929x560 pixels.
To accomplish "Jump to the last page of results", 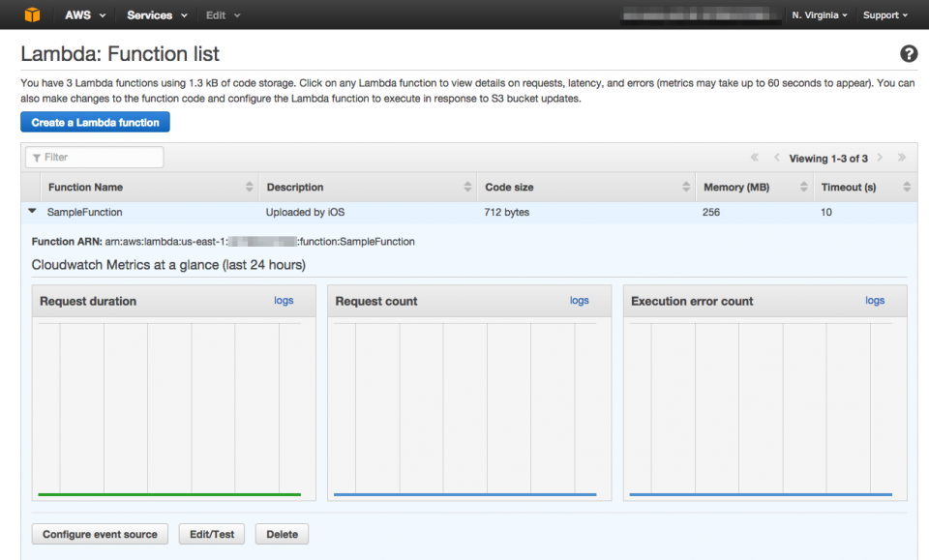I will [902, 158].
